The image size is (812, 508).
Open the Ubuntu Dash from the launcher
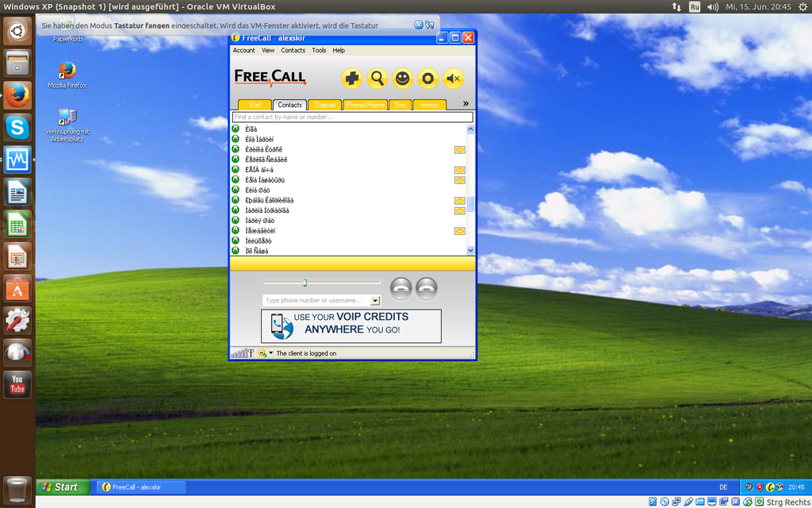click(17, 31)
